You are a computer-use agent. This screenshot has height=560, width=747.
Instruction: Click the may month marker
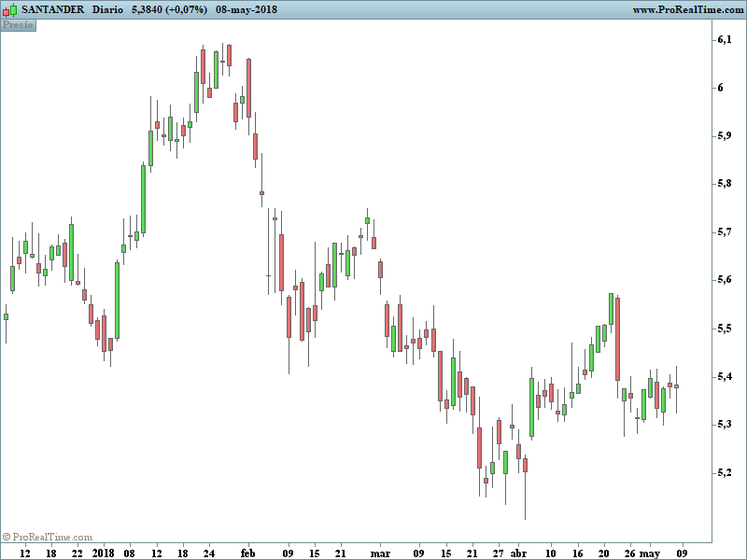point(650,553)
